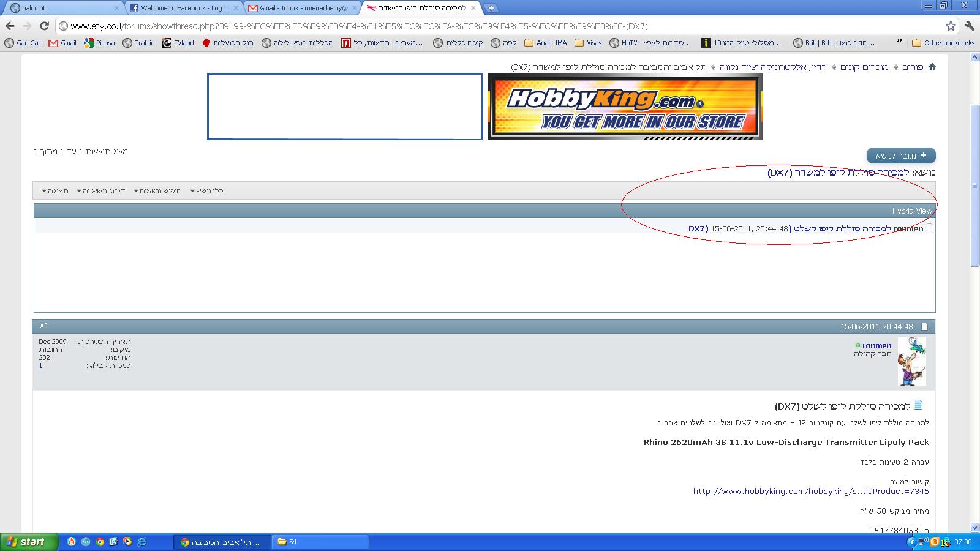Close the Facebook tab
The image size is (980, 551).
(236, 8)
